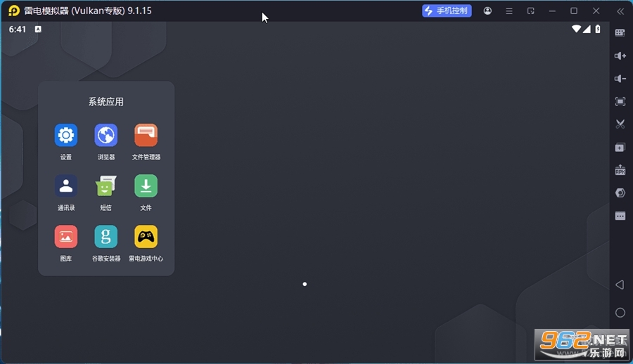The height and width of the screenshot is (364, 633).
Task: Click the home screen page indicator dot
Action: (x=305, y=284)
